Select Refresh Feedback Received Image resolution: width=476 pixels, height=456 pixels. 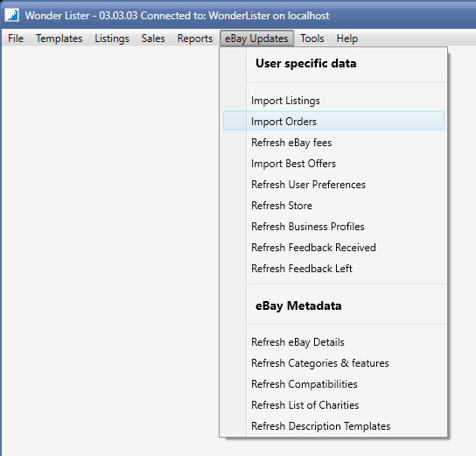333,248
